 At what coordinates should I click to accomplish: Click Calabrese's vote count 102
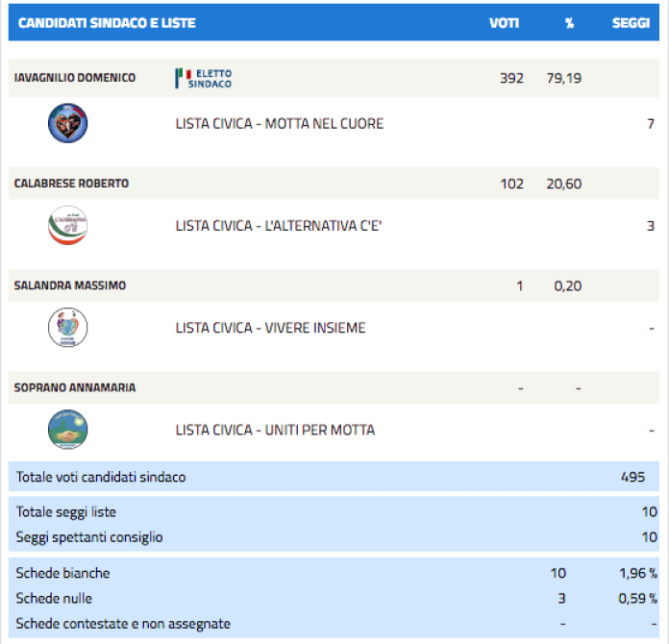[511, 184]
